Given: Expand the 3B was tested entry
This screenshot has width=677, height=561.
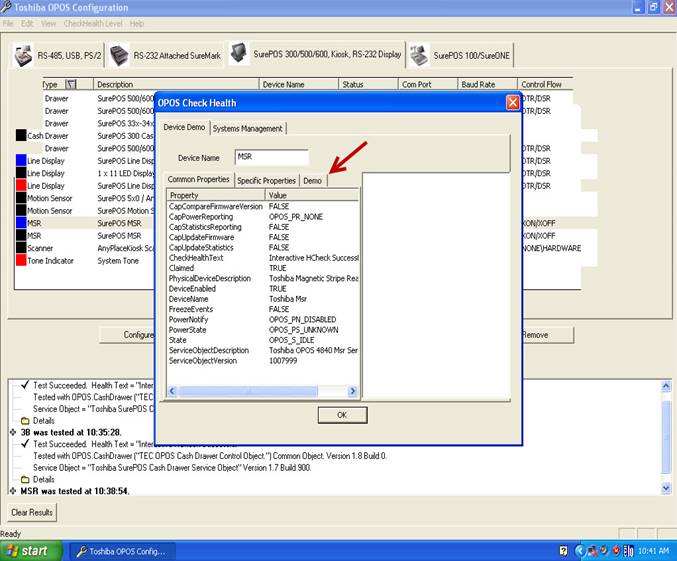Looking at the screenshot, I should [12, 432].
